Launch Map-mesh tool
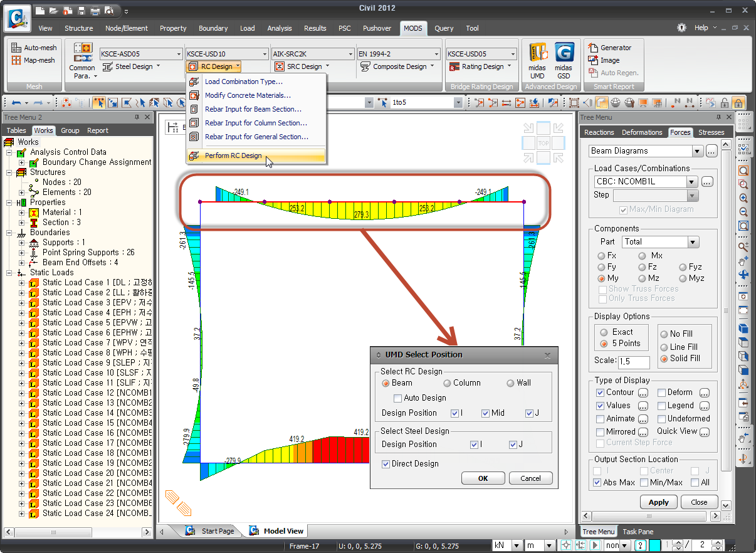The image size is (756, 553). [34, 60]
